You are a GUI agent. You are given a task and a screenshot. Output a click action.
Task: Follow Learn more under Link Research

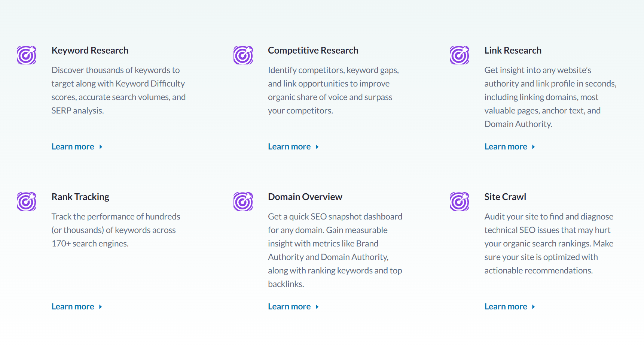click(510, 147)
